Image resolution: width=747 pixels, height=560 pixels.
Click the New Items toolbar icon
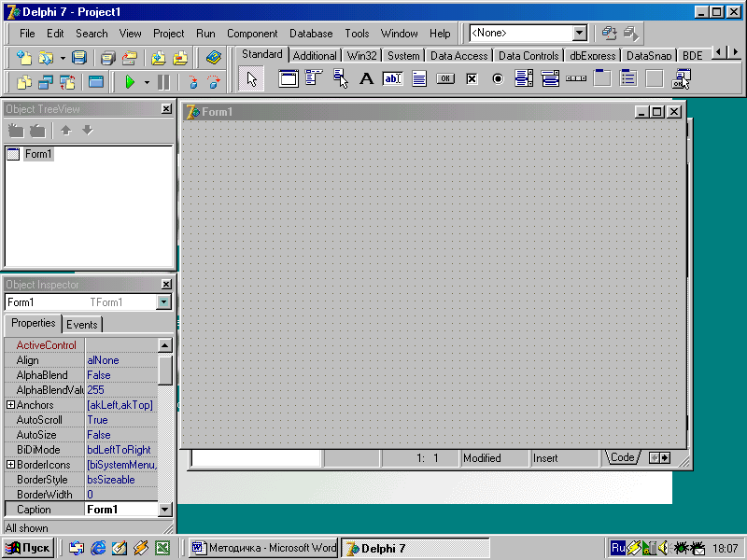(24, 58)
